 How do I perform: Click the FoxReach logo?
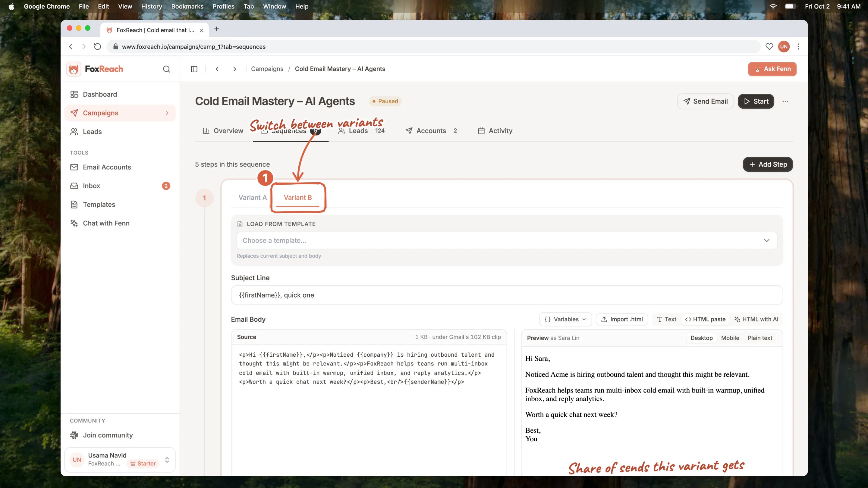click(x=95, y=69)
